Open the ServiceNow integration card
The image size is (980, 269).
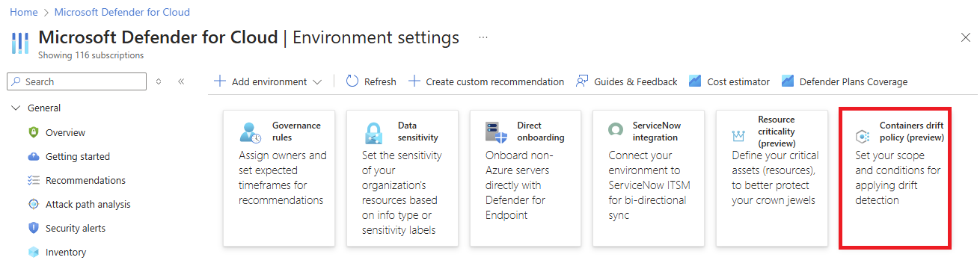(x=649, y=178)
